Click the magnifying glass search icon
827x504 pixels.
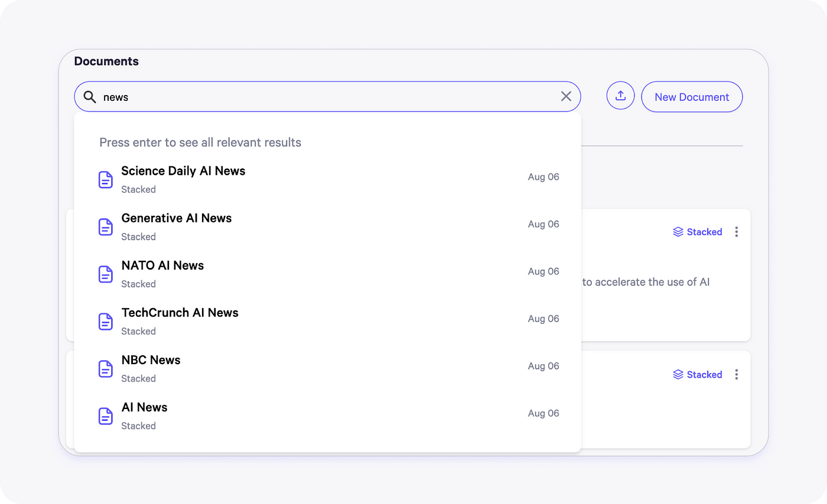pyautogui.click(x=89, y=96)
